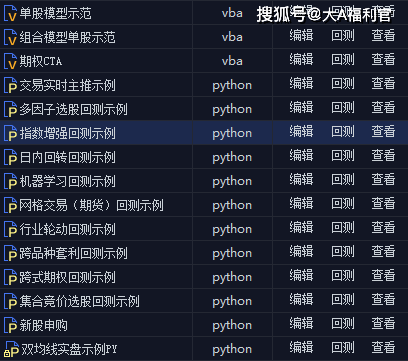Click 回测 for 网格交易（期货）回测示例
408x361 pixels.
(343, 203)
